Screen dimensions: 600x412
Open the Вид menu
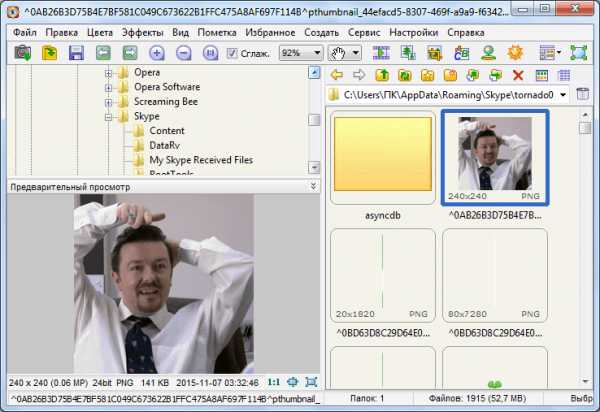point(180,33)
